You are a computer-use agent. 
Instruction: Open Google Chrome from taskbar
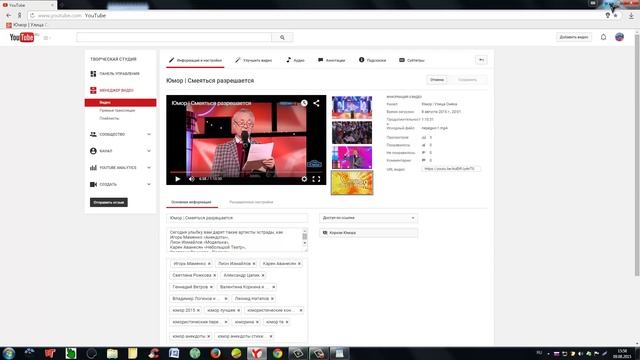point(278,353)
